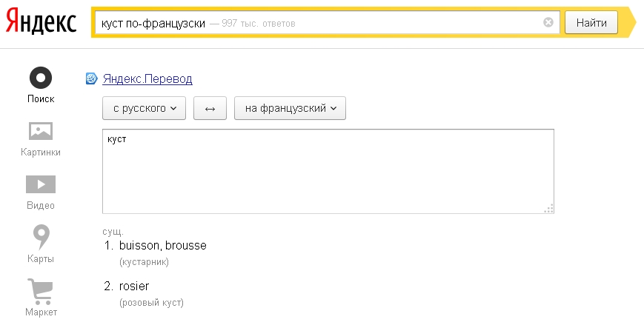Expand the 'на французский' target language dropdown
The image size is (644, 325).
(x=290, y=108)
